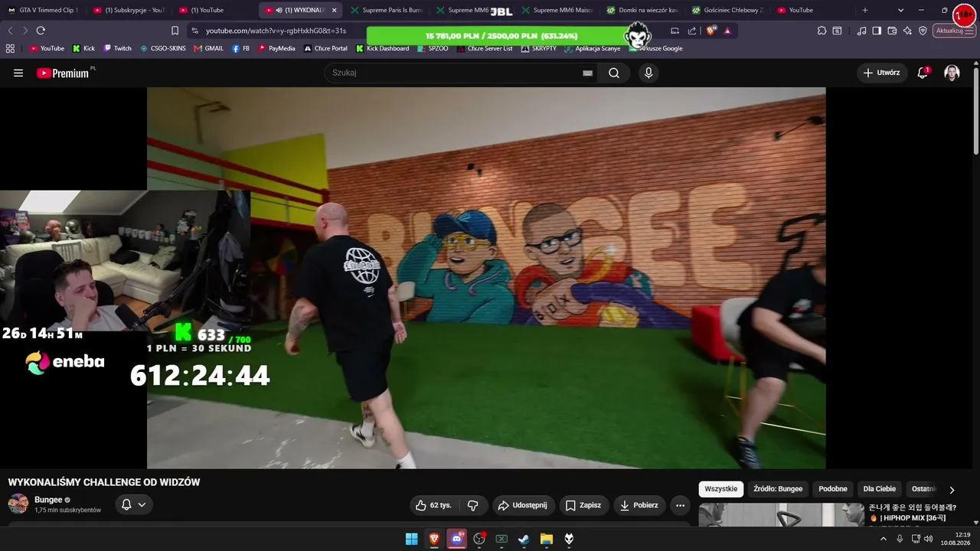Open the CSGO-SKINS bookmark
The height and width of the screenshot is (551, 980).
(x=162, y=48)
